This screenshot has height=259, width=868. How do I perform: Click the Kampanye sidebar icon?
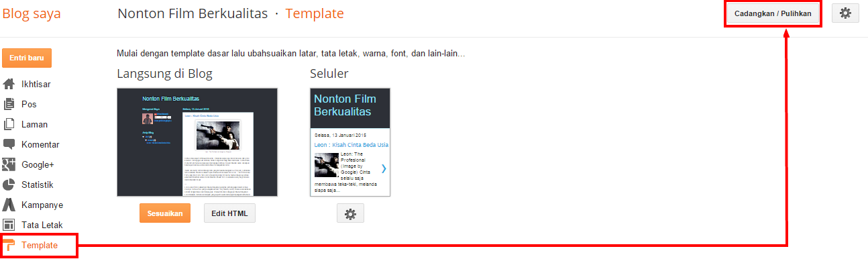click(9, 205)
